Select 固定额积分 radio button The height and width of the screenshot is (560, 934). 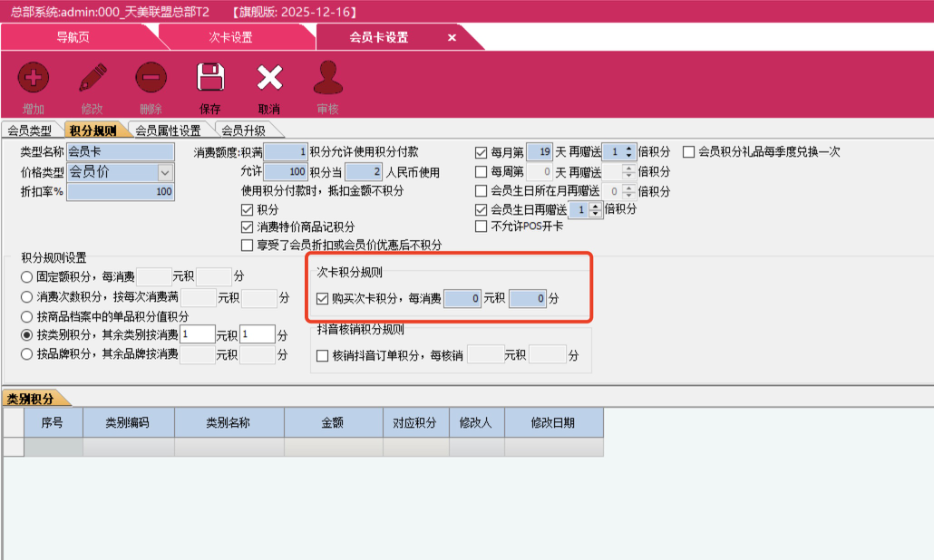tap(27, 275)
